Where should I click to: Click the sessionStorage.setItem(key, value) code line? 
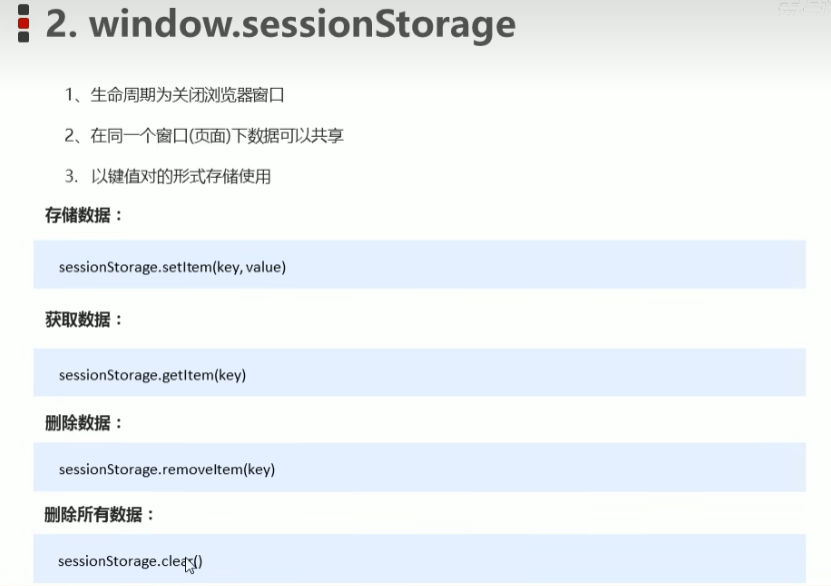point(172,267)
